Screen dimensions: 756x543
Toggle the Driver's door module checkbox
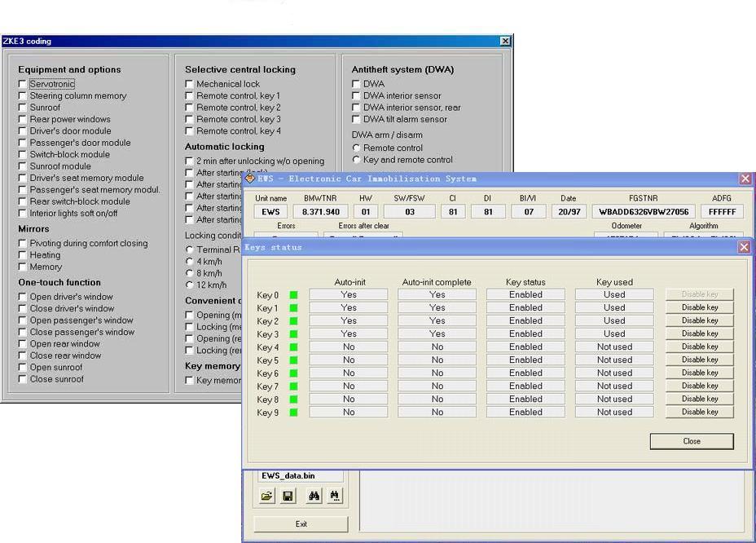(22, 130)
